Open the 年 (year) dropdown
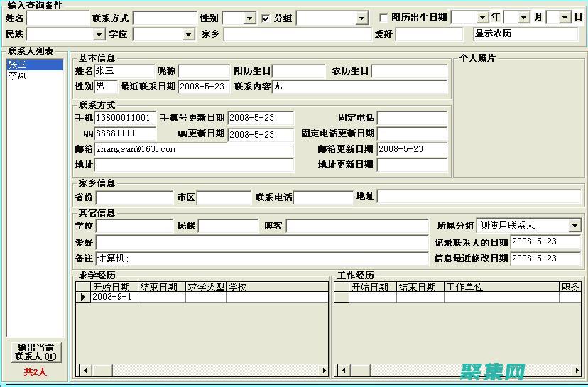588x387 pixels. pos(482,18)
